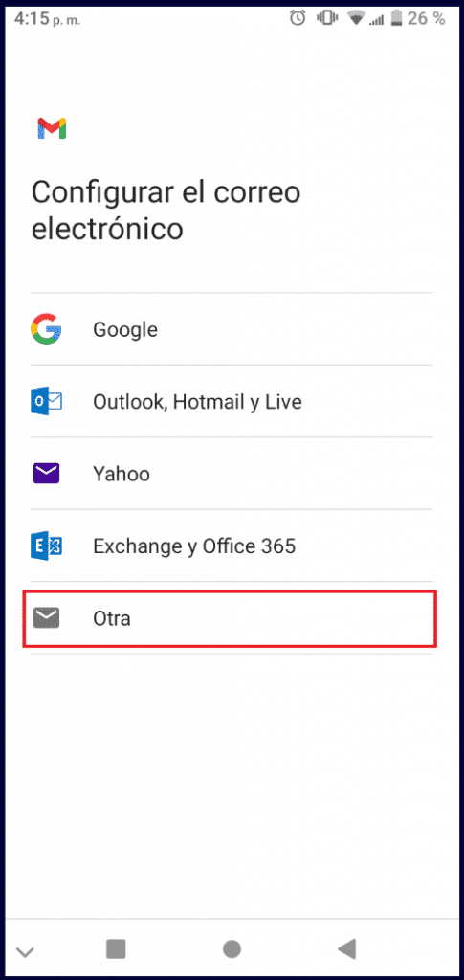464x980 pixels.
Task: Choose Google as email provider
Action: 232,329
